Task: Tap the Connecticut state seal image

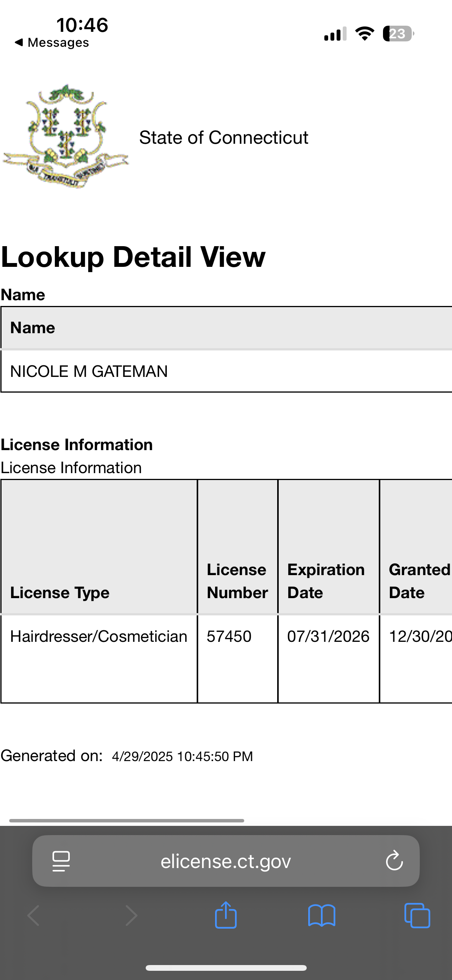Action: coord(66,136)
